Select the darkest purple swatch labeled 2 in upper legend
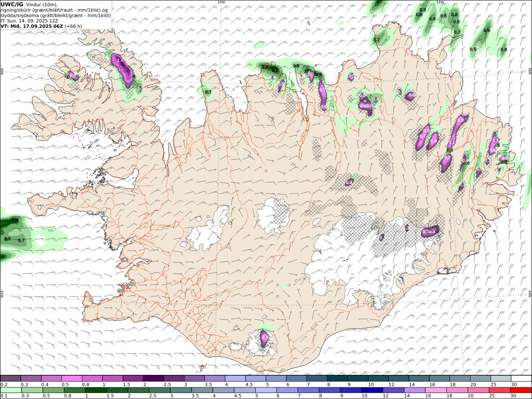 pyautogui.click(x=153, y=379)
